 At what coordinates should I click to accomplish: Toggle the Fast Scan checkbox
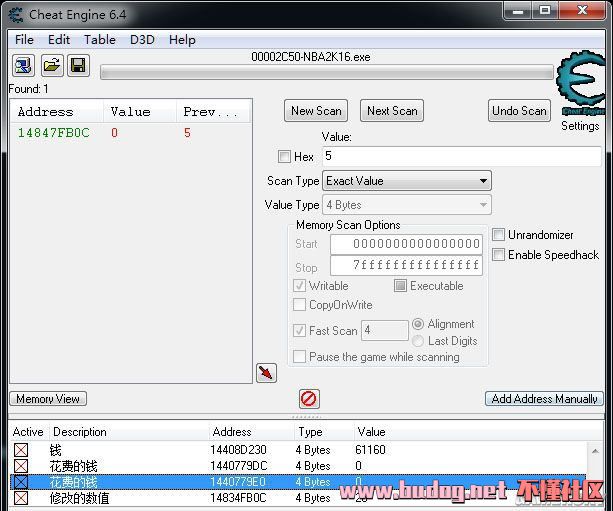(x=299, y=331)
